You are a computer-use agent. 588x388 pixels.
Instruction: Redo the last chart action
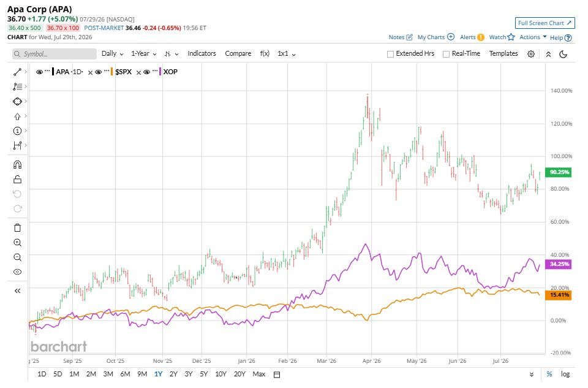click(17, 208)
